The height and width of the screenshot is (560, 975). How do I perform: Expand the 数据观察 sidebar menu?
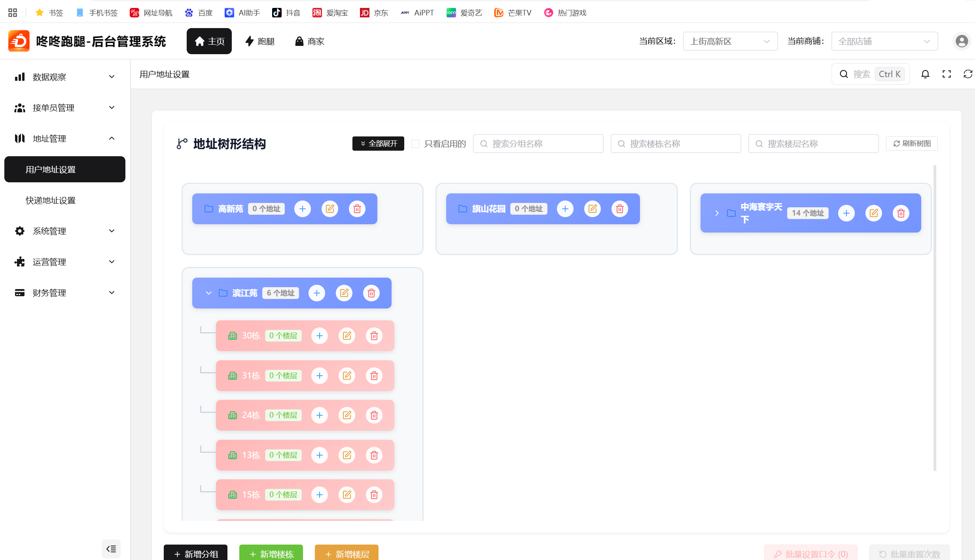pos(65,77)
